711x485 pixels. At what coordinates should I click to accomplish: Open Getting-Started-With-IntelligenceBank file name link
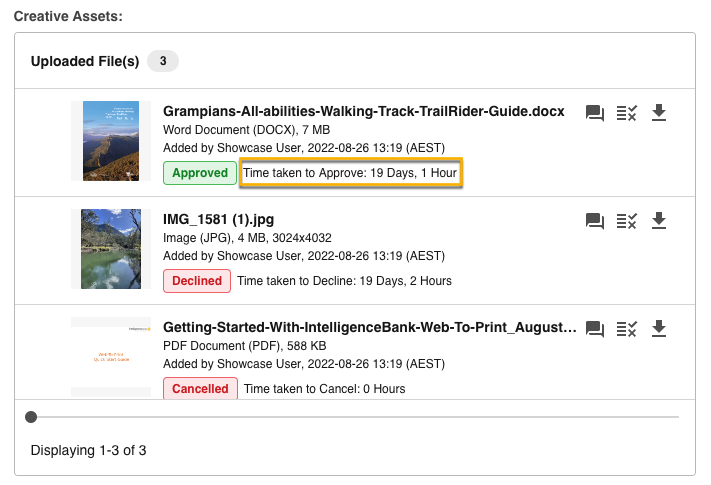[x=369, y=327]
